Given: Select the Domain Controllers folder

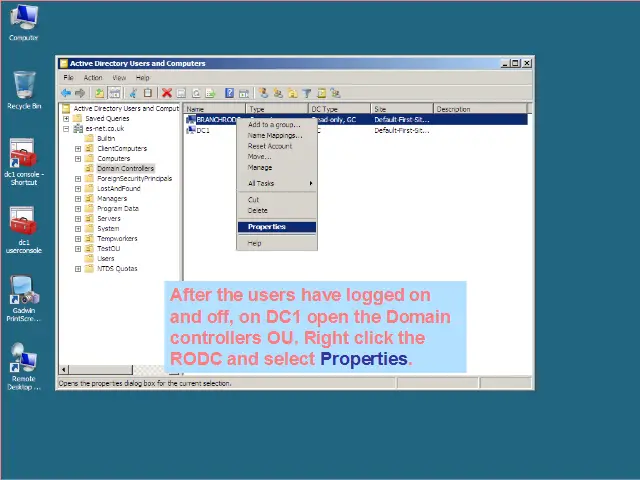Looking at the screenshot, I should (125, 169).
